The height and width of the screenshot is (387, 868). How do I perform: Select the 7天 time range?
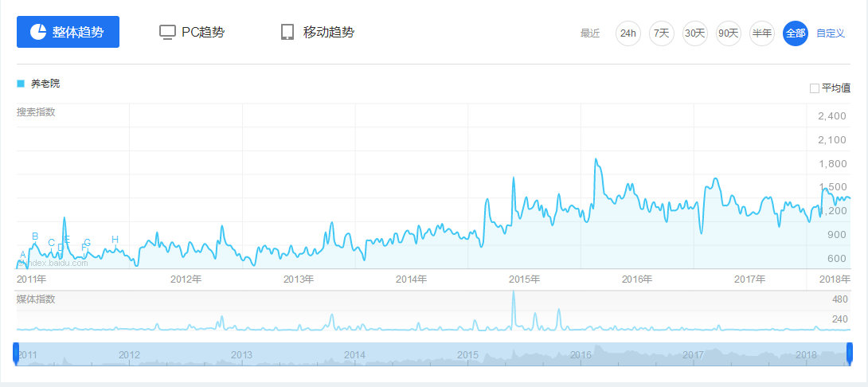(661, 33)
